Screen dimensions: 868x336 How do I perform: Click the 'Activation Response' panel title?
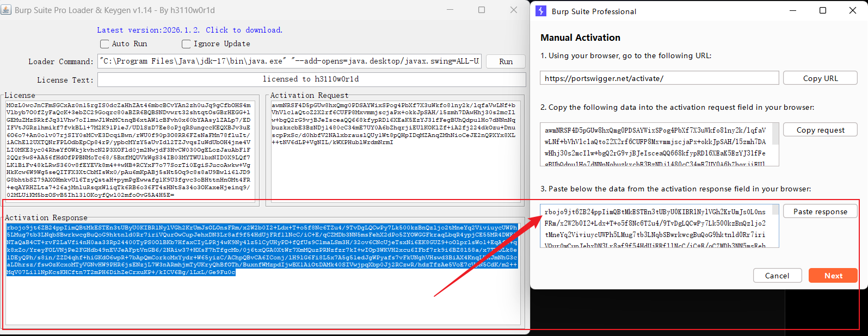[x=46, y=217]
